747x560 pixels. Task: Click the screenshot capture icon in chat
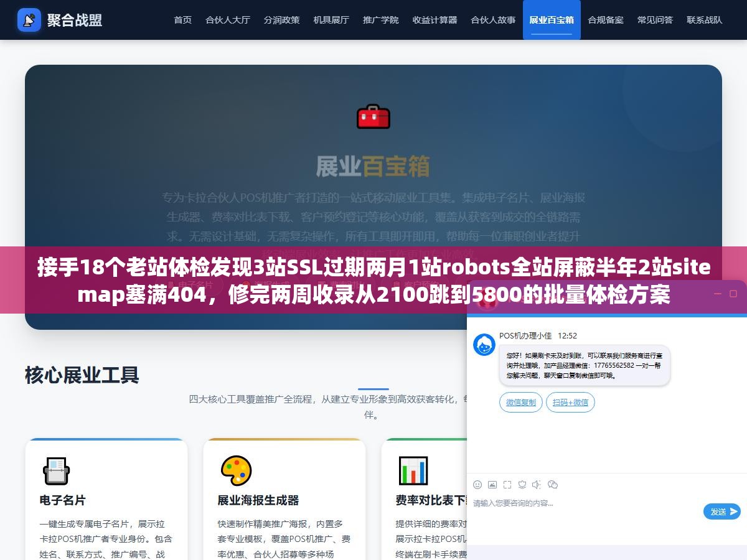pyautogui.click(x=507, y=485)
